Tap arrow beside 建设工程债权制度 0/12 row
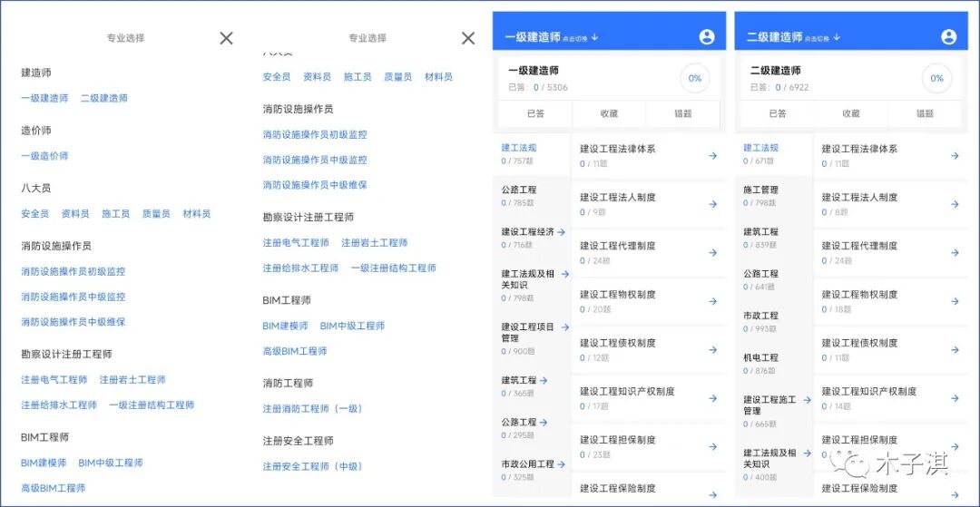The height and width of the screenshot is (507, 980). click(712, 350)
